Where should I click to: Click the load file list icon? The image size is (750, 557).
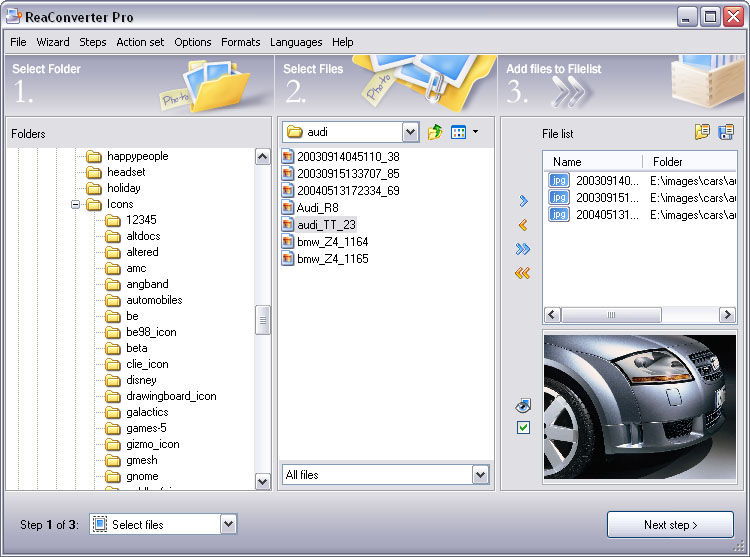tap(703, 132)
